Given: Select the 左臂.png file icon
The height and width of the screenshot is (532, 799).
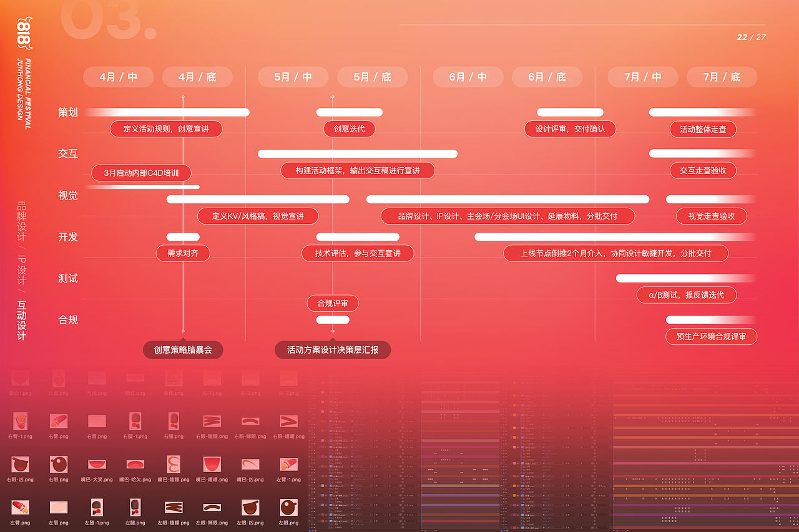Looking at the screenshot, I should (21, 507).
